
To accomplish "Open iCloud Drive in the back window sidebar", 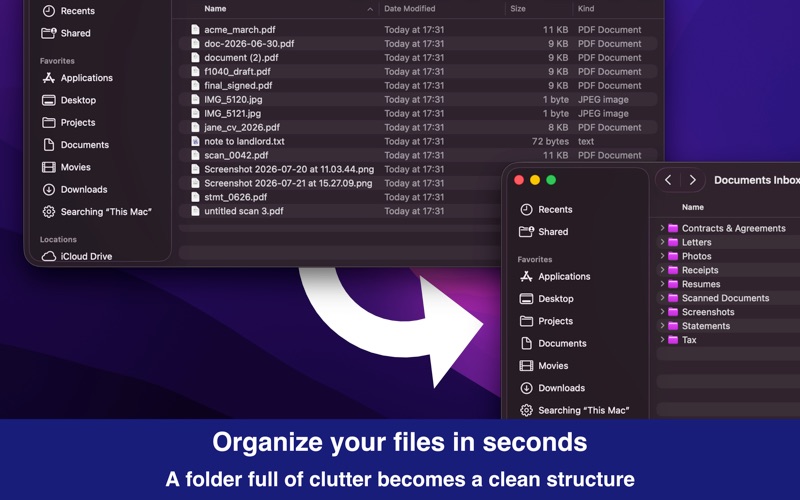I will [77, 256].
